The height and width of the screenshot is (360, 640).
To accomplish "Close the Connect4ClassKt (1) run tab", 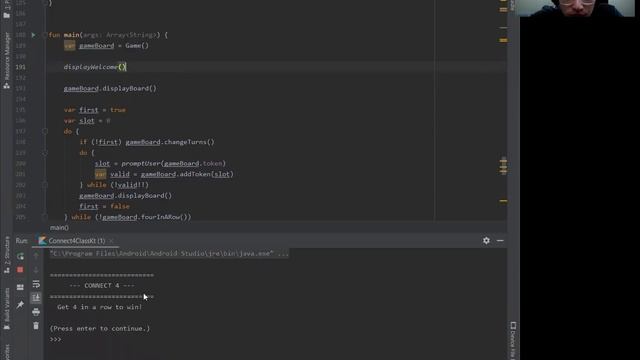I will (x=111, y=241).
